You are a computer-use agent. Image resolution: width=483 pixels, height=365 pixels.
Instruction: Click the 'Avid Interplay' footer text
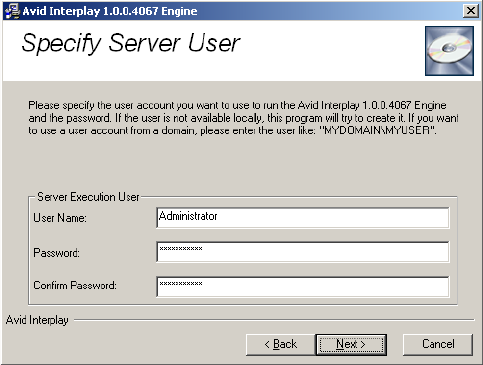(37, 320)
